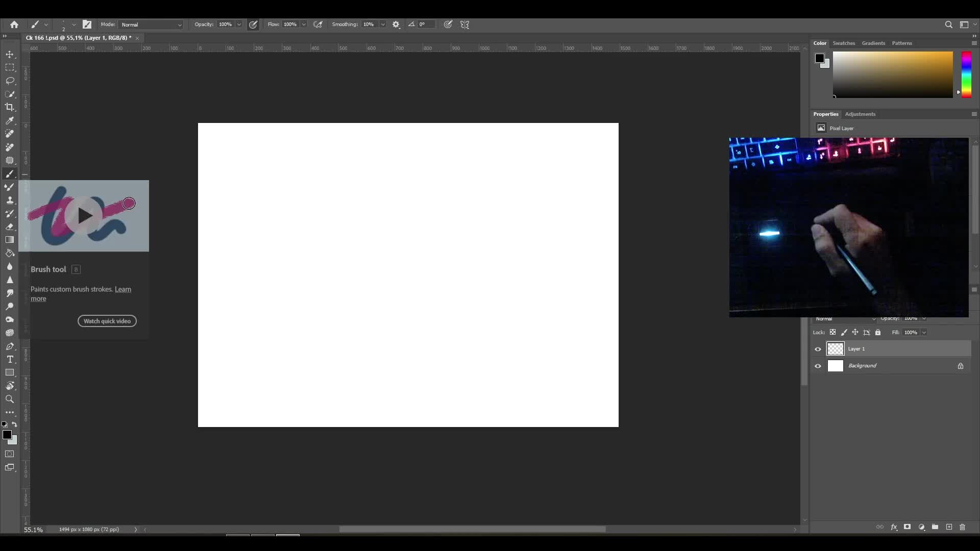980x551 pixels.
Task: Select the Eraser tool
Action: coord(10,227)
